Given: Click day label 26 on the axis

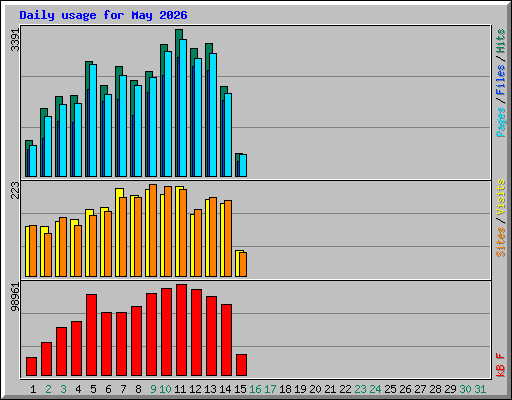Looking at the screenshot, I should (405, 389).
